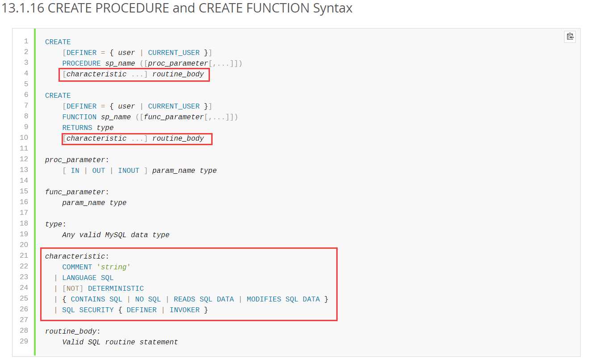Screen dimensions: 590x364
Task: Click "Any valid MySQL data type" text
Action: 116,235
